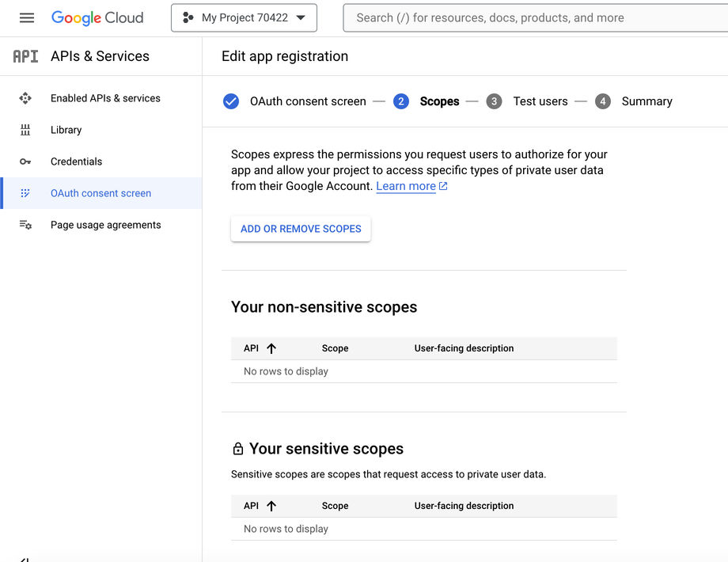The height and width of the screenshot is (562, 728).
Task: Go to Library in sidebar
Action: pos(66,130)
